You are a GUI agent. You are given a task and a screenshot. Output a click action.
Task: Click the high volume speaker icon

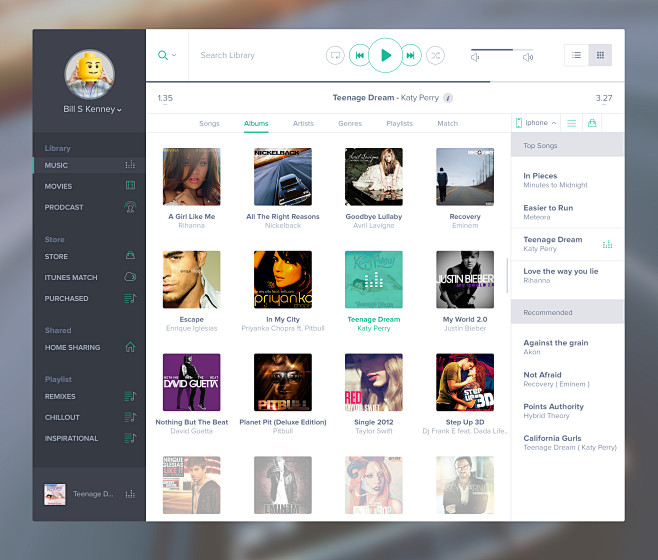pos(528,57)
